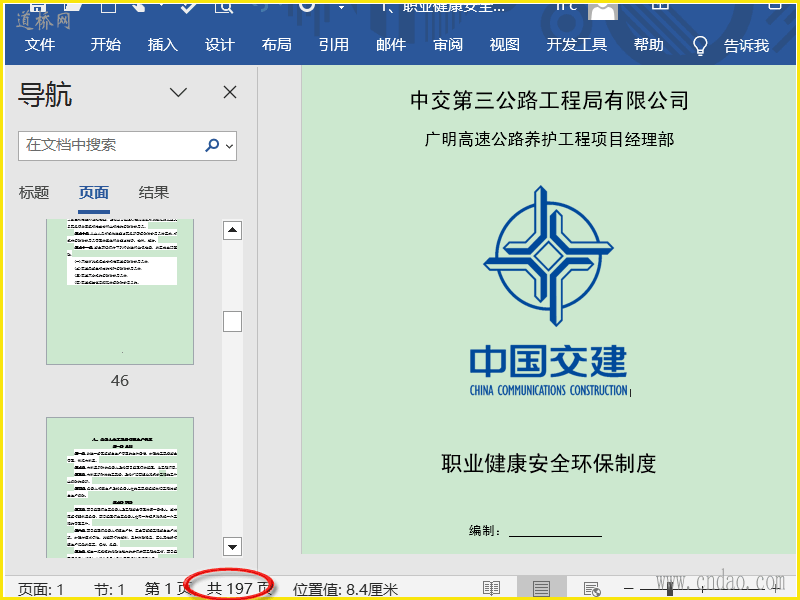800x600 pixels.
Task: Click title 中交第三公路工程局有限公司
Action: [x=549, y=100]
